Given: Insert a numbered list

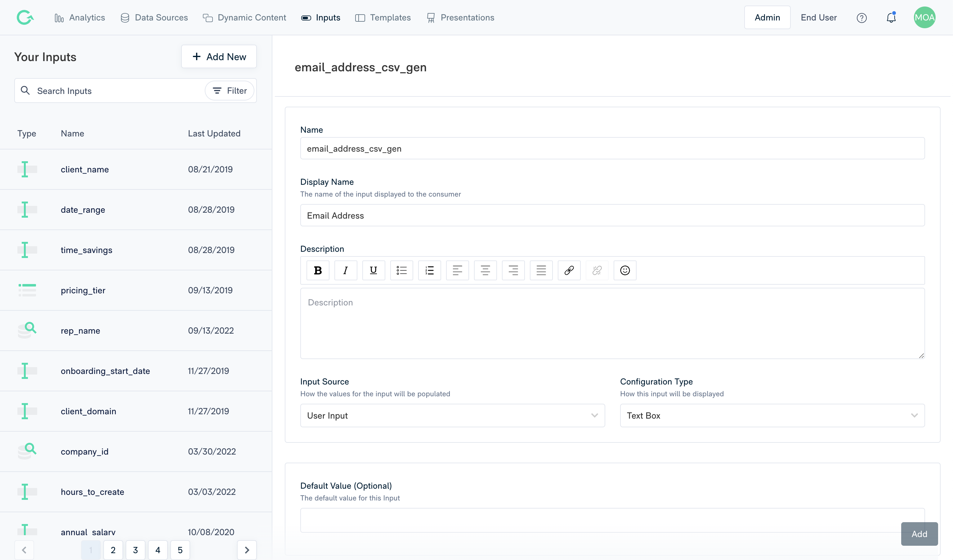Looking at the screenshot, I should click(x=429, y=270).
